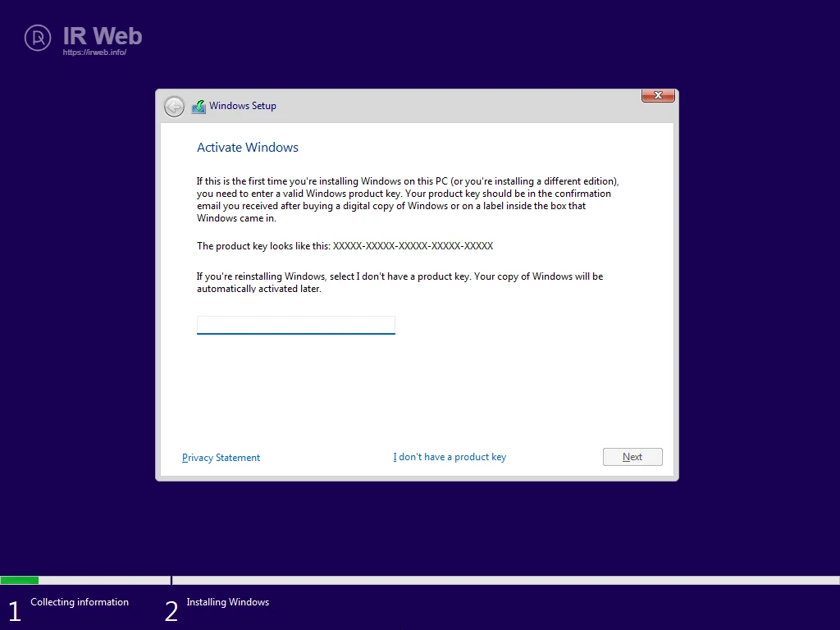Click the "Collecting information" step label
This screenshot has height=630, width=840.
(80, 602)
